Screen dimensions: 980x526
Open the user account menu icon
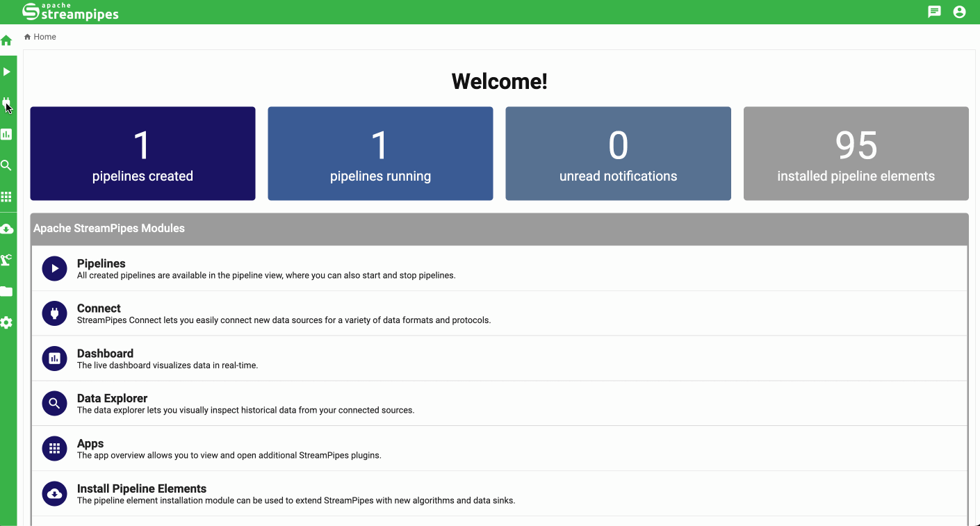pyautogui.click(x=959, y=12)
